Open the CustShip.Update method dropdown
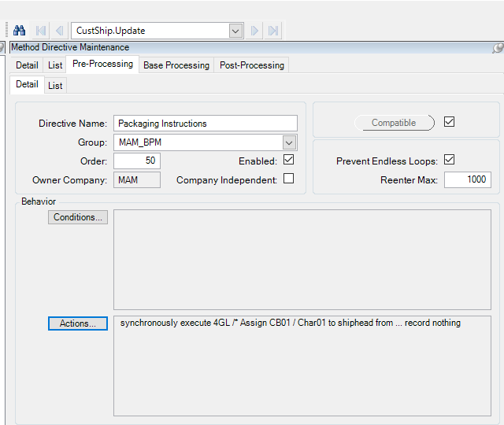This screenshot has height=425, width=504. pos(235,31)
